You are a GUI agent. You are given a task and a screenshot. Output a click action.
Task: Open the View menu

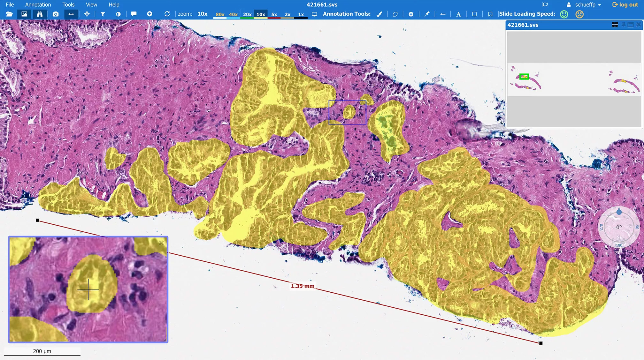pyautogui.click(x=91, y=5)
